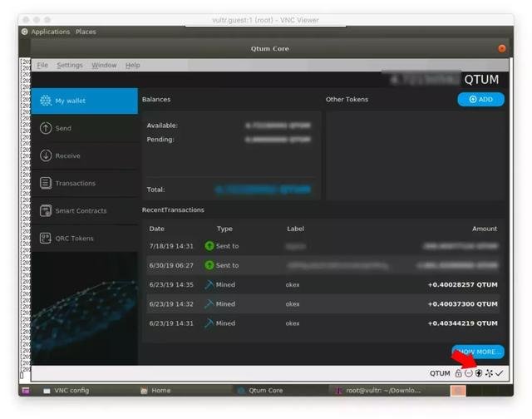Open the Window menu
This screenshot has height=419, width=532.
pyautogui.click(x=104, y=65)
